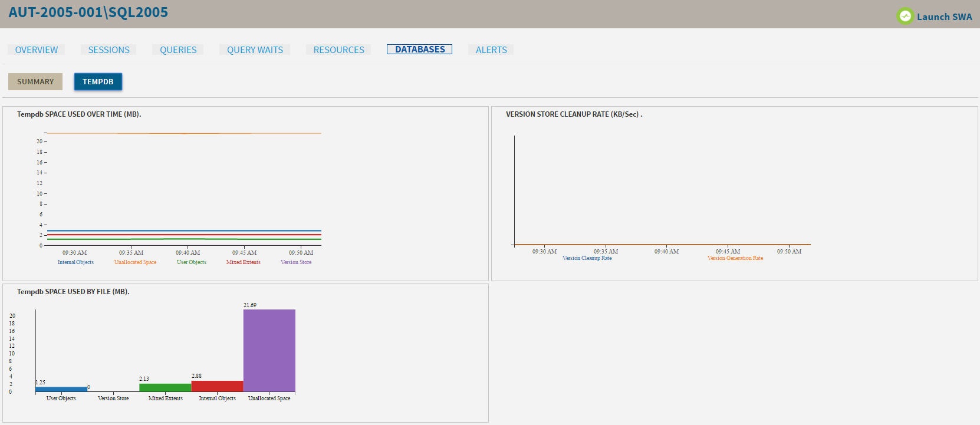Select the Query Waits tab
The width and height of the screenshot is (980, 425).
point(255,50)
